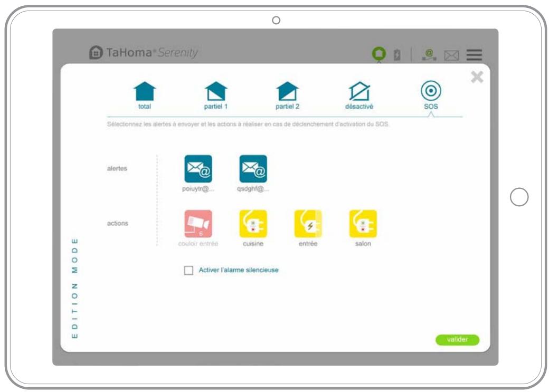
Task: Click the battery status icon in header
Action: [x=397, y=55]
